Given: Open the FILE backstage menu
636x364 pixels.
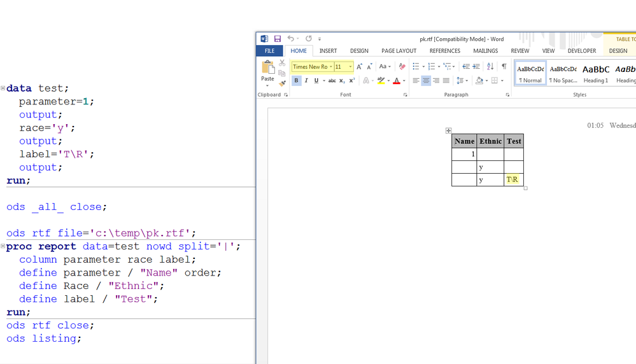Looking at the screenshot, I should [x=269, y=51].
